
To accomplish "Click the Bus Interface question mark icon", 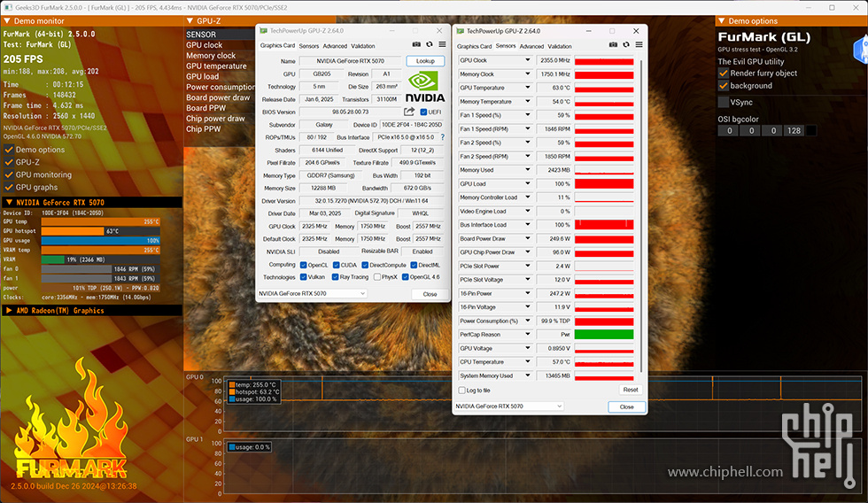I will (x=442, y=137).
